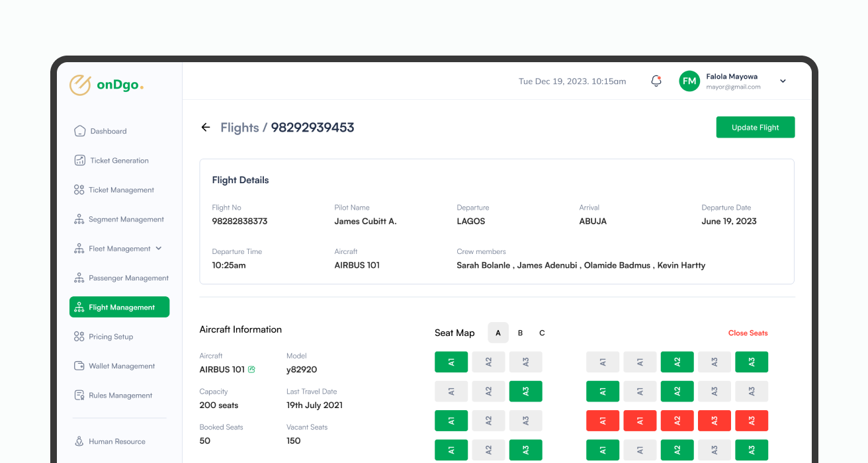
Task: Toggle green A1 seat in right block's second row
Action: coord(603,392)
